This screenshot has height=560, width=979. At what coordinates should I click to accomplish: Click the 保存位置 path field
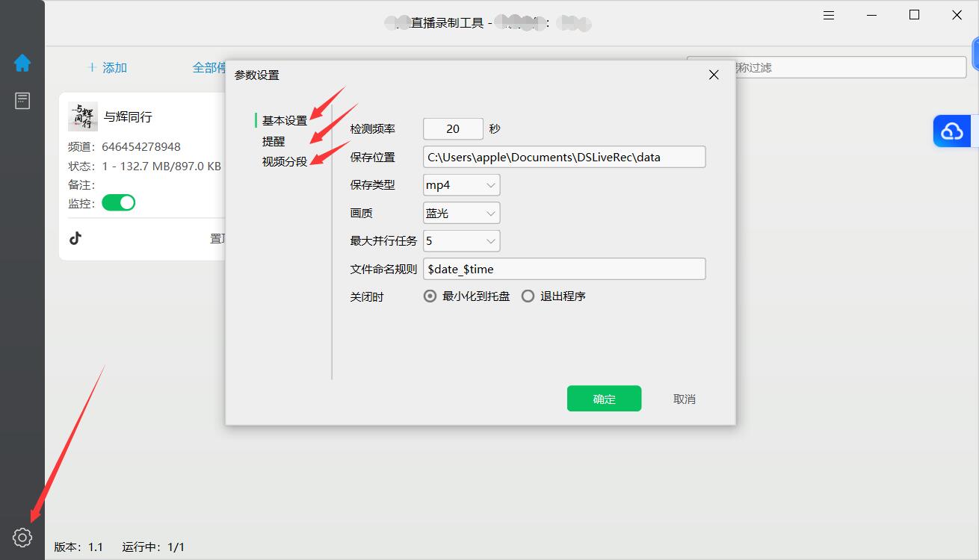pyautogui.click(x=564, y=157)
